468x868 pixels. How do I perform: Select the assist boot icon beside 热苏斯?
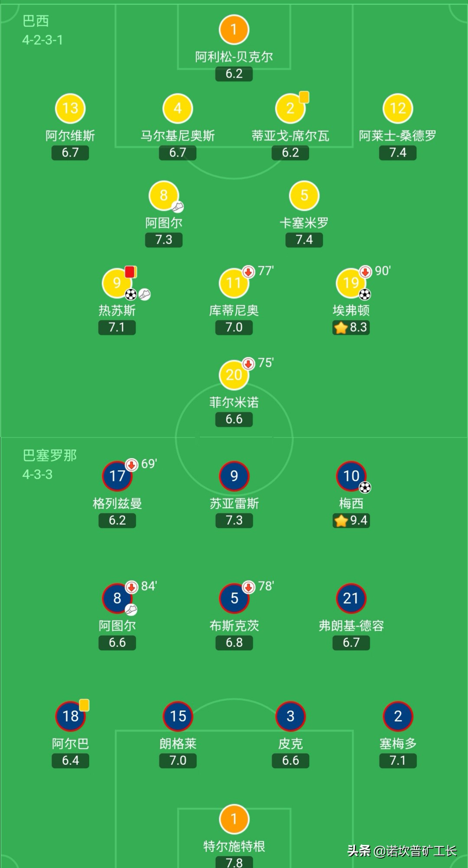click(x=144, y=294)
